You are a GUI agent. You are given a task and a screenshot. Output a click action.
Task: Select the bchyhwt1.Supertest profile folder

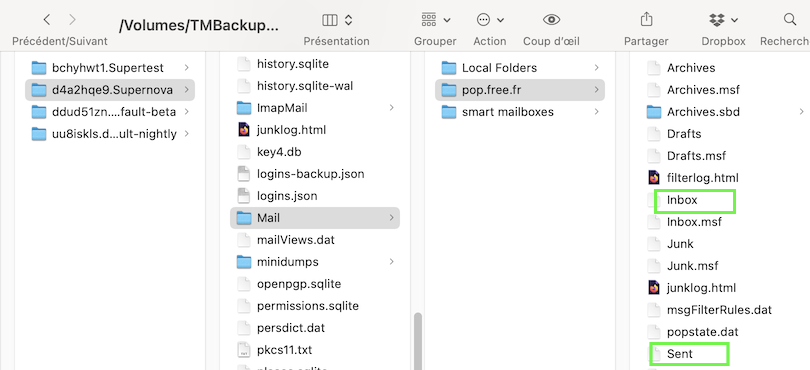pyautogui.click(x=110, y=68)
